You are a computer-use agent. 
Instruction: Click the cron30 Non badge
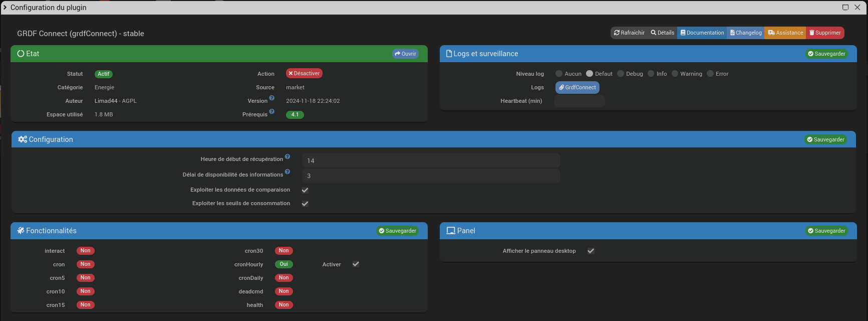coord(284,251)
